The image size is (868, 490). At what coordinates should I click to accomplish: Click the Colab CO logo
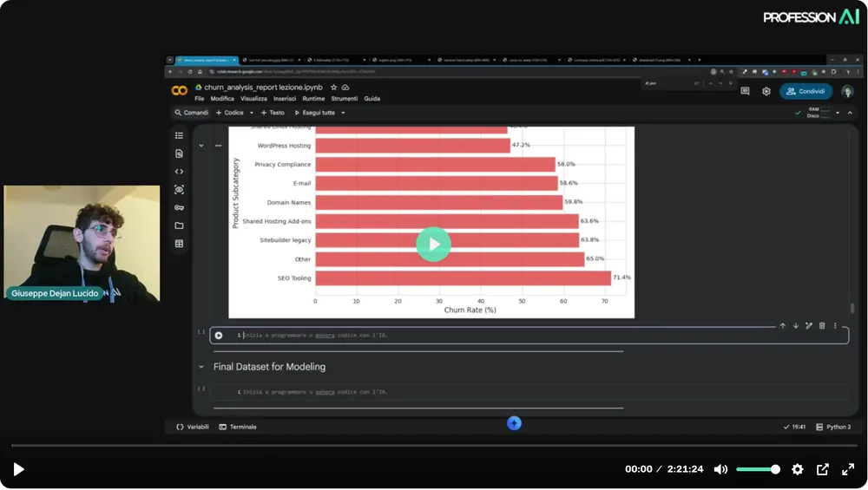(180, 91)
